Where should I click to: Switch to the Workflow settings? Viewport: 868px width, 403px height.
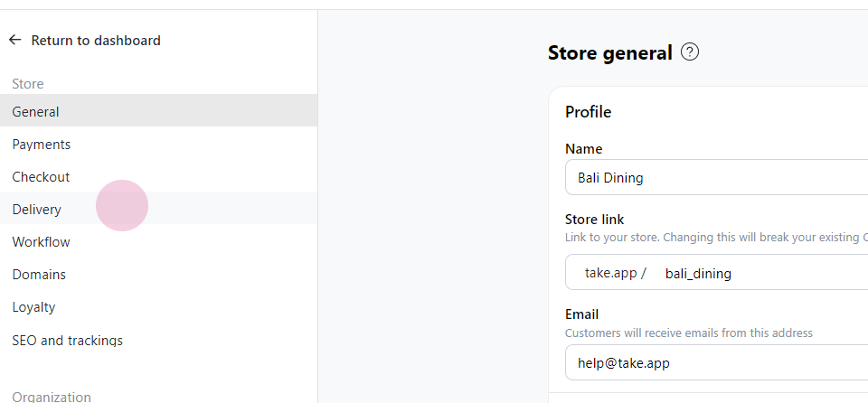pyautogui.click(x=159, y=242)
